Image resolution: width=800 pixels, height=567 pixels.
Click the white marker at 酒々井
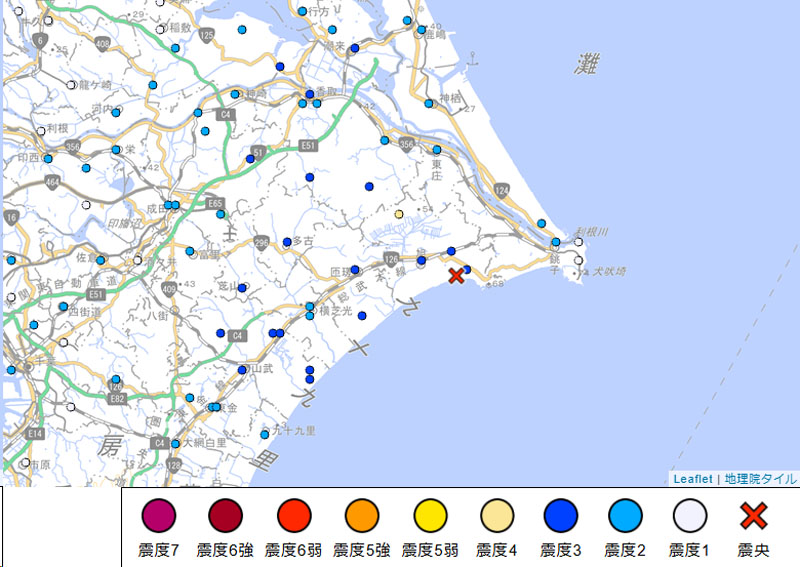[137, 260]
